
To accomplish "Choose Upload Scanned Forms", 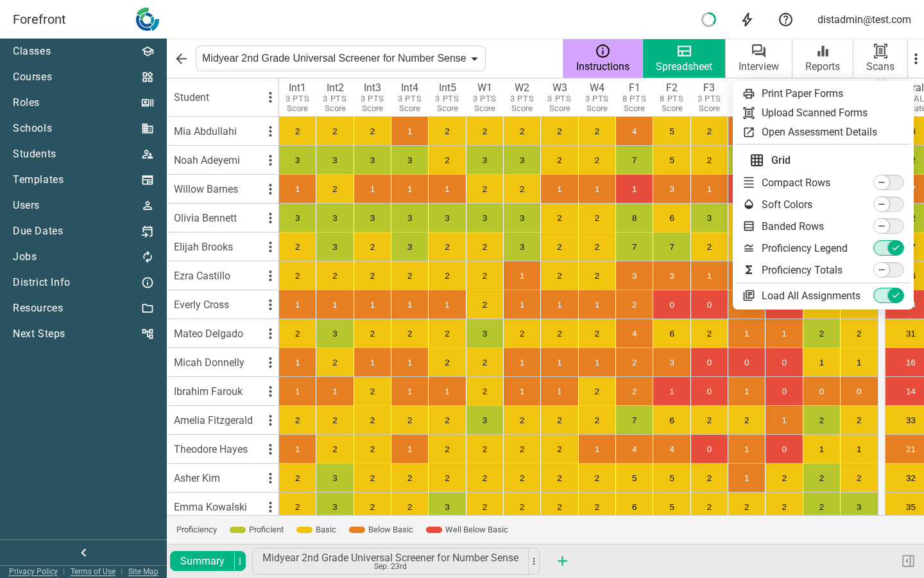I will point(823,112).
